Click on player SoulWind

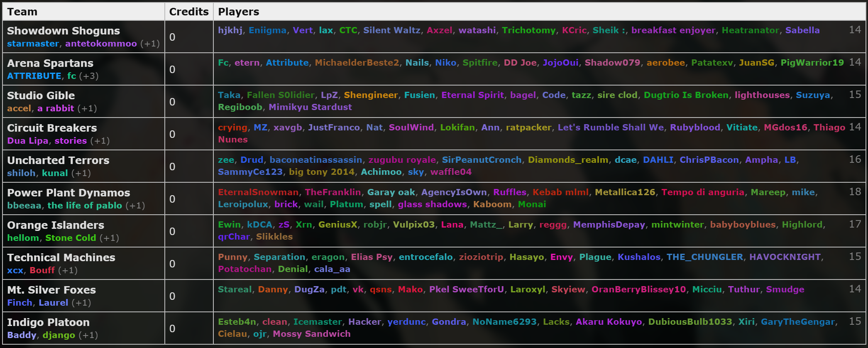(411, 127)
